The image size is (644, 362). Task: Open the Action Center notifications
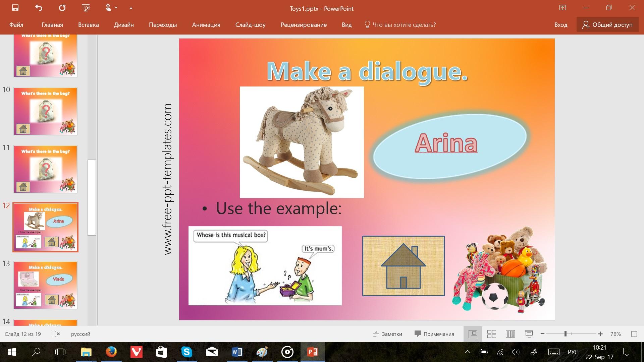[627, 352]
